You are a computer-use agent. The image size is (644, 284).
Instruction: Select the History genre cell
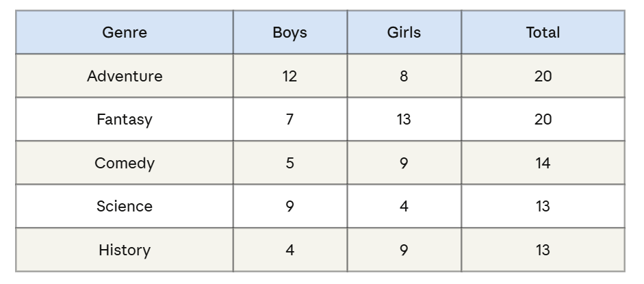tap(125, 250)
